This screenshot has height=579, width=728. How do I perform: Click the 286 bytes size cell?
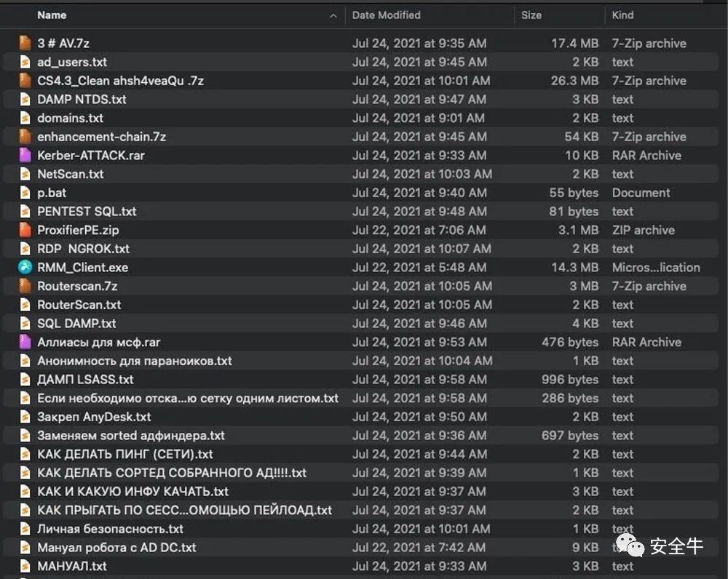pyautogui.click(x=570, y=398)
